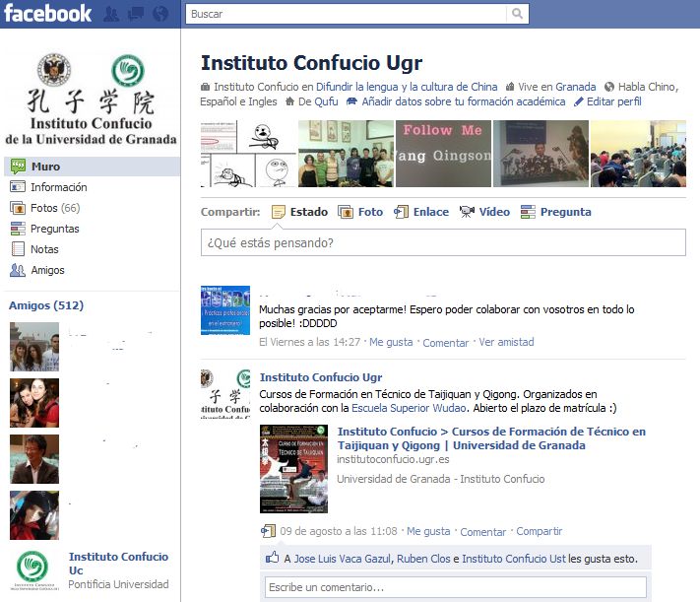Open the Amigos (512) heading link

(46, 305)
